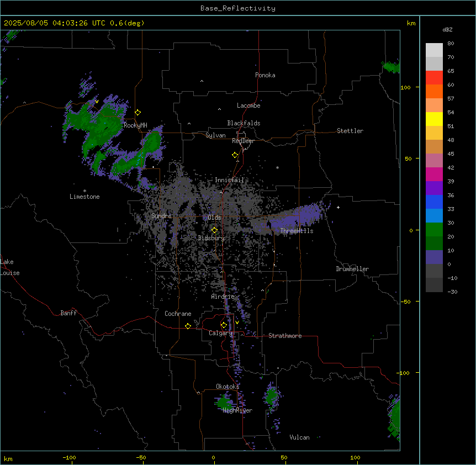Screen dimensions: 476x465
Task: Click the RedDeer city label
Action: pyautogui.click(x=243, y=141)
